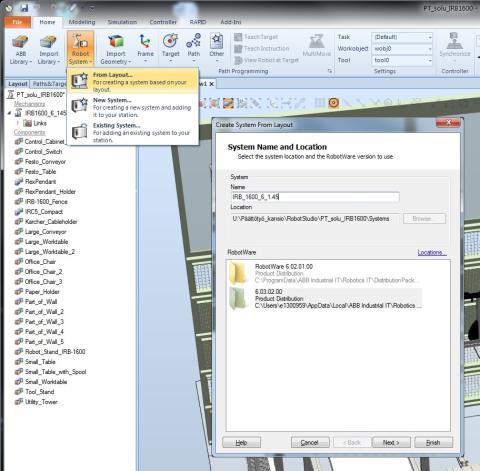Click the Cancel button
Viewport: 480px width, 471px height.
310,443
